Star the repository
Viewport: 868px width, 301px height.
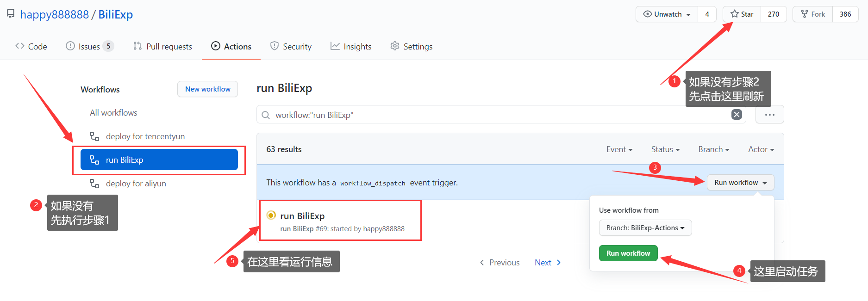(742, 14)
